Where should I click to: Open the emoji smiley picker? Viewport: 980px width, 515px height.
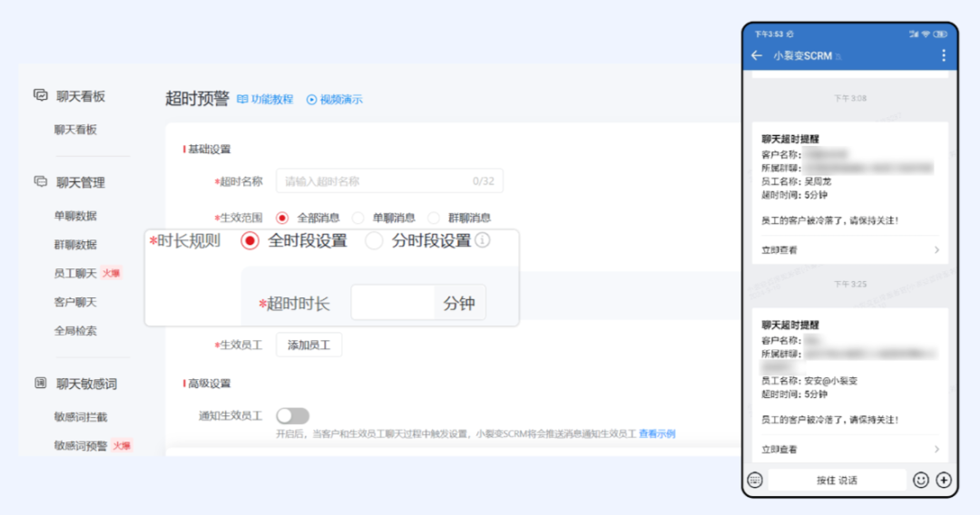pyautogui.click(x=921, y=480)
